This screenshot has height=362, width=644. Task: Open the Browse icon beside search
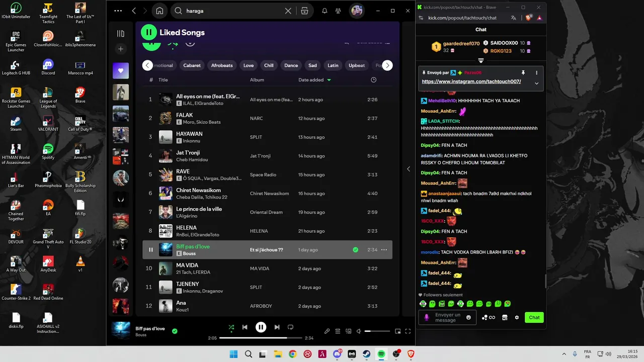(304, 11)
